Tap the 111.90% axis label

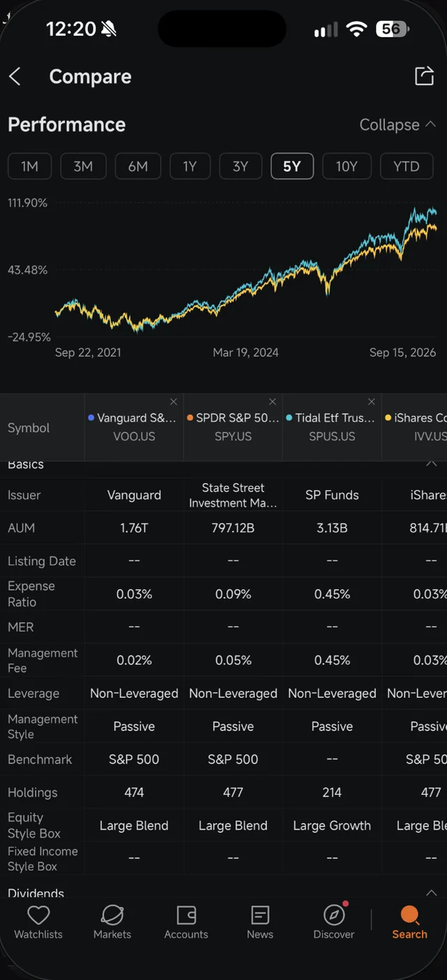click(x=27, y=203)
